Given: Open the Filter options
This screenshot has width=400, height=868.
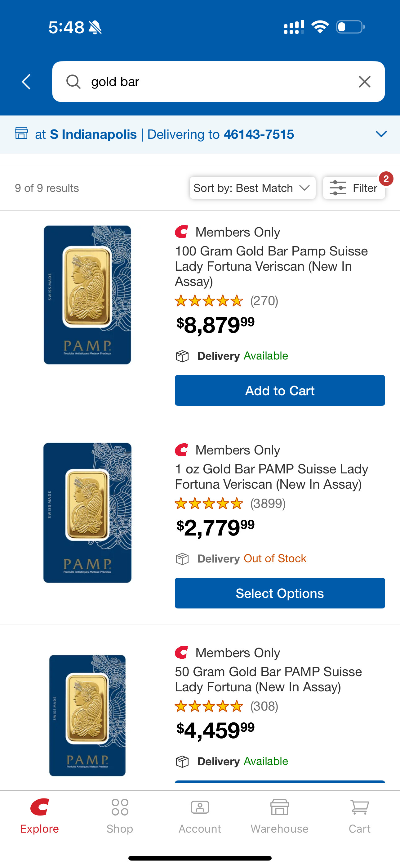Looking at the screenshot, I should [353, 188].
